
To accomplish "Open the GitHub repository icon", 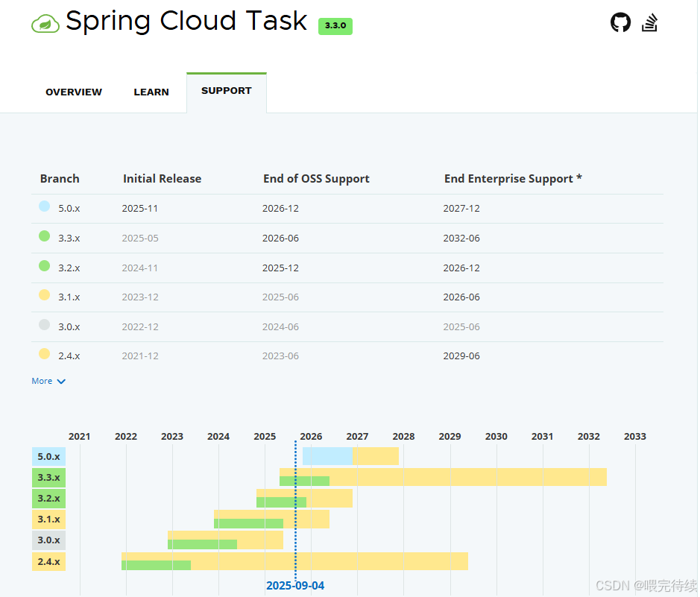I will pyautogui.click(x=620, y=22).
